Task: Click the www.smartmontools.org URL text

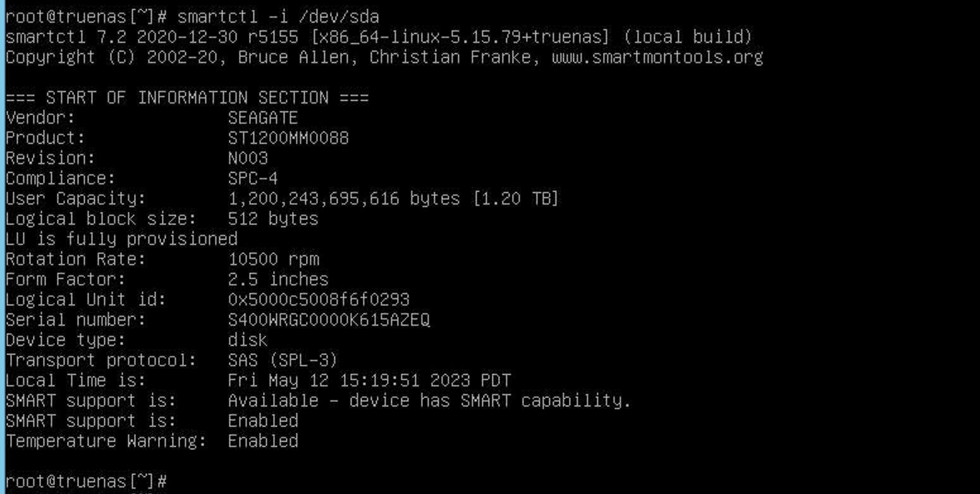Action: click(657, 57)
